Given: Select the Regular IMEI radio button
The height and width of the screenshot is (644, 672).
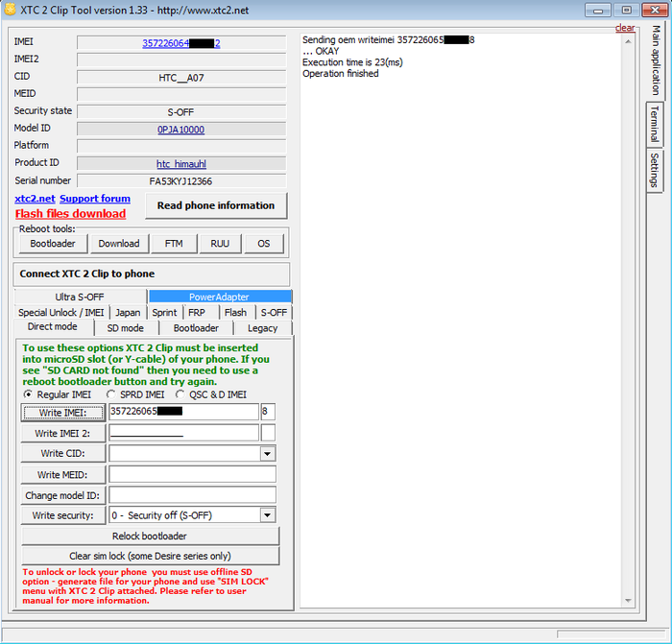Looking at the screenshot, I should point(28,394).
